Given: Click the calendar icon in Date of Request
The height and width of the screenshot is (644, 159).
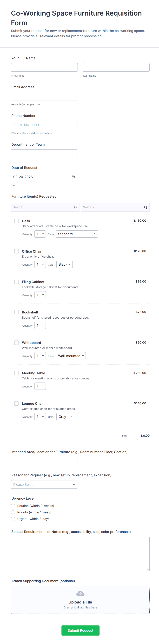Looking at the screenshot, I should (73, 177).
